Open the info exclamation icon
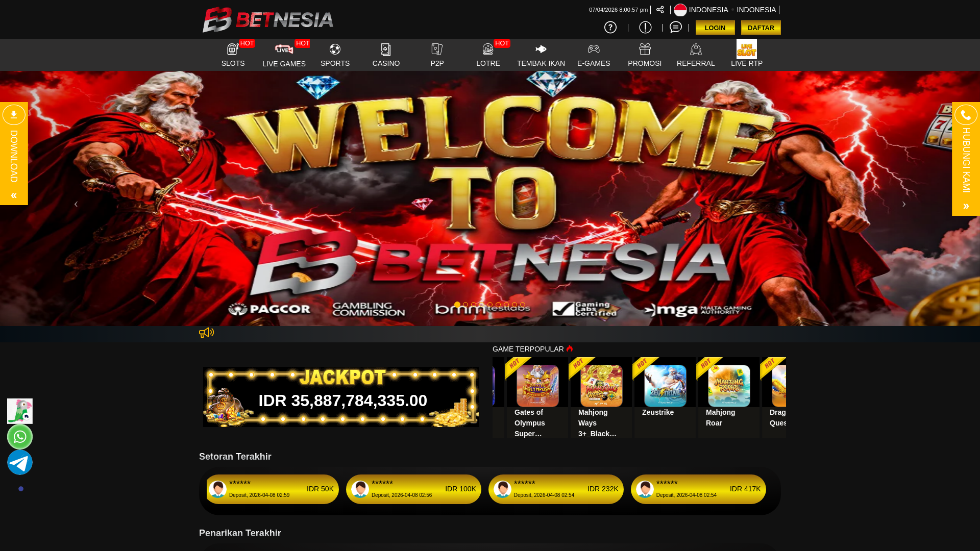980x551 pixels. pos(645,27)
